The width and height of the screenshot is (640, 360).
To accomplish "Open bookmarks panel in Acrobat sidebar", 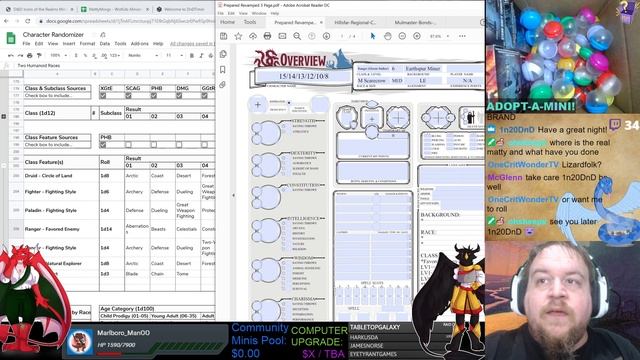I will click(x=223, y=70).
